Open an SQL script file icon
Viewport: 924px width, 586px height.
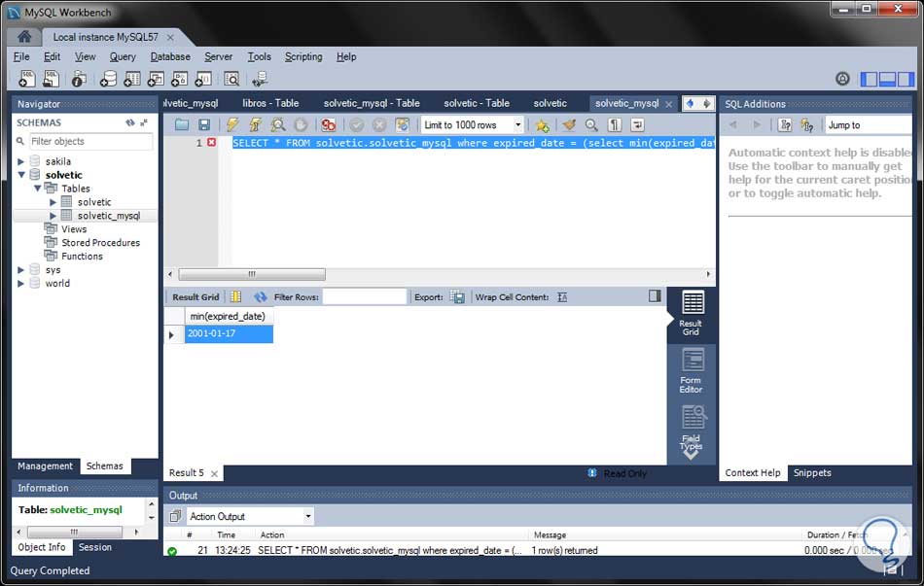(x=52, y=79)
